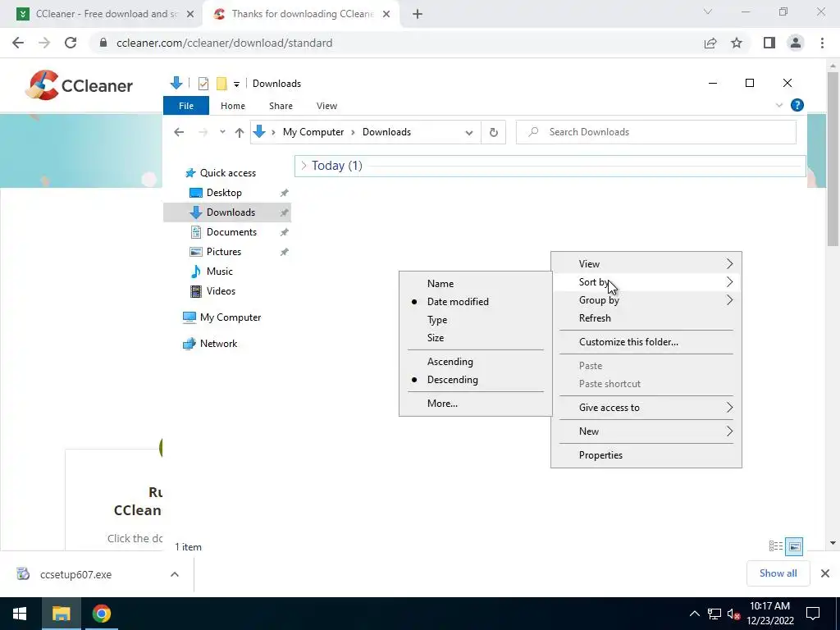Open the New submenu in context menu

coord(646,431)
